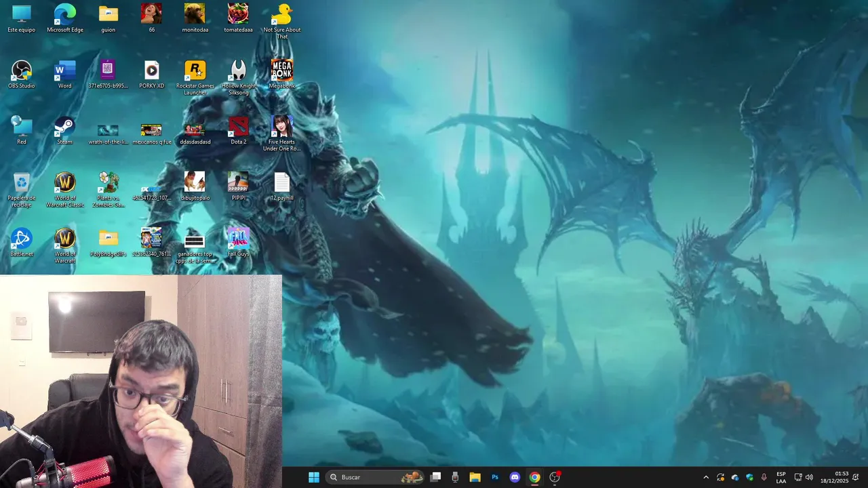Open the OneDrive tray icon

[x=735, y=477]
